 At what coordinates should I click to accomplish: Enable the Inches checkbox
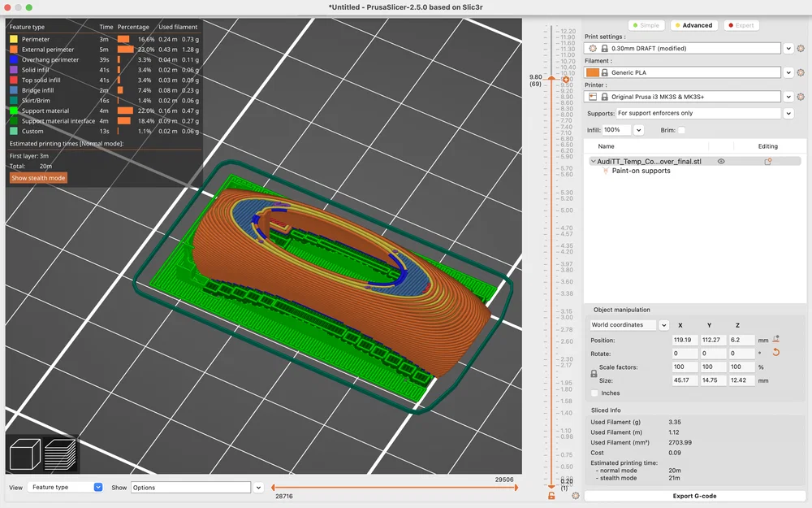coord(594,393)
